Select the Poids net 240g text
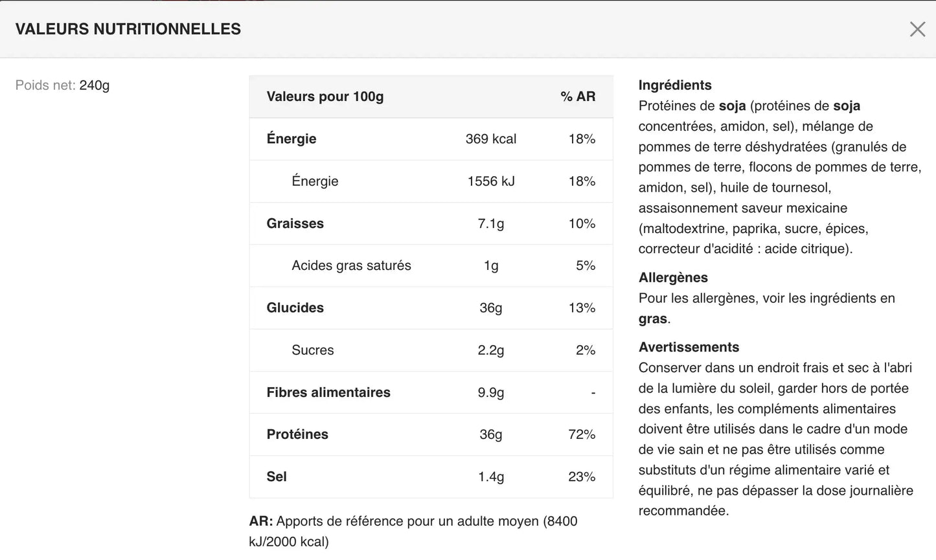This screenshot has width=936, height=560. pos(63,85)
